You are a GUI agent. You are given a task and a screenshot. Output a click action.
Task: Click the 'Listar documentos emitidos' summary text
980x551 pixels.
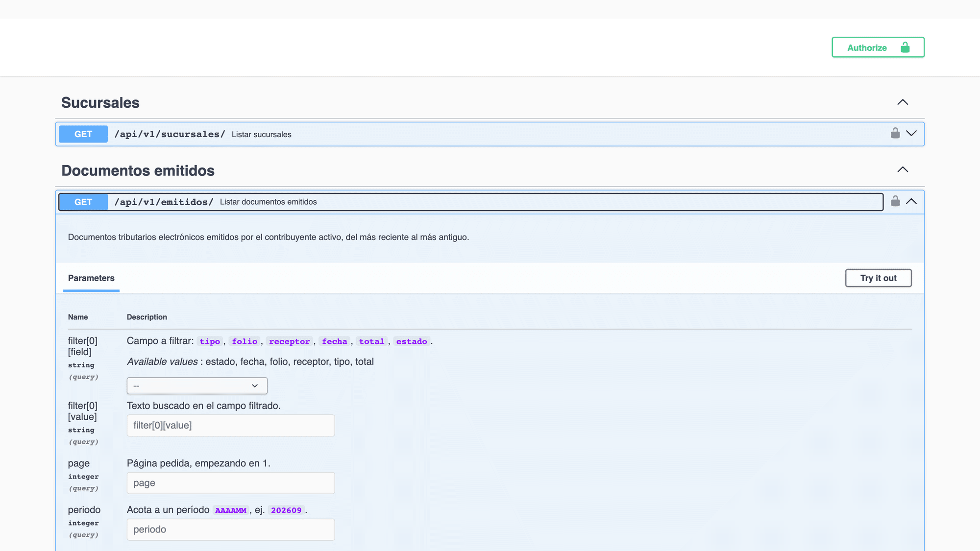click(x=269, y=202)
